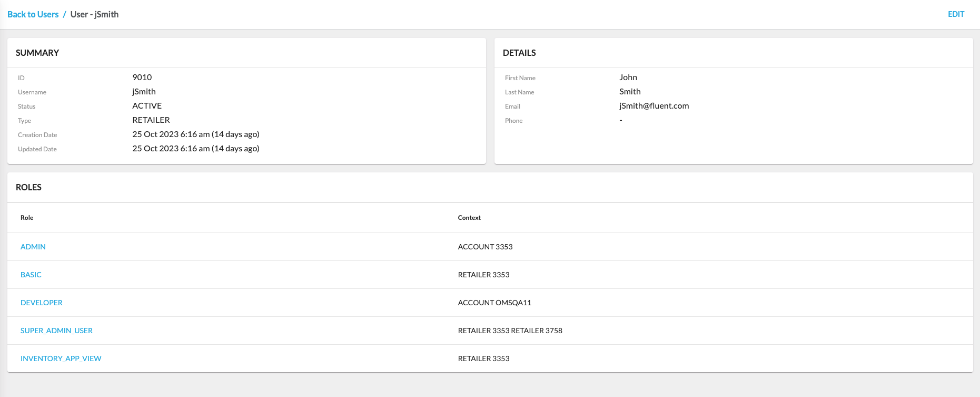Click the SUMMARY card heading

(x=37, y=53)
